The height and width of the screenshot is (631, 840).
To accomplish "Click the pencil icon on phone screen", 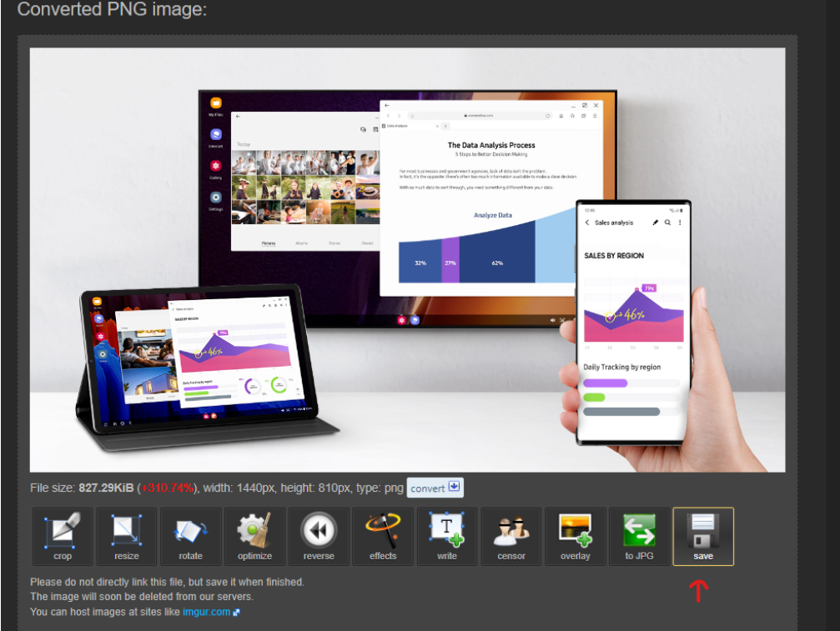I will coord(656,223).
